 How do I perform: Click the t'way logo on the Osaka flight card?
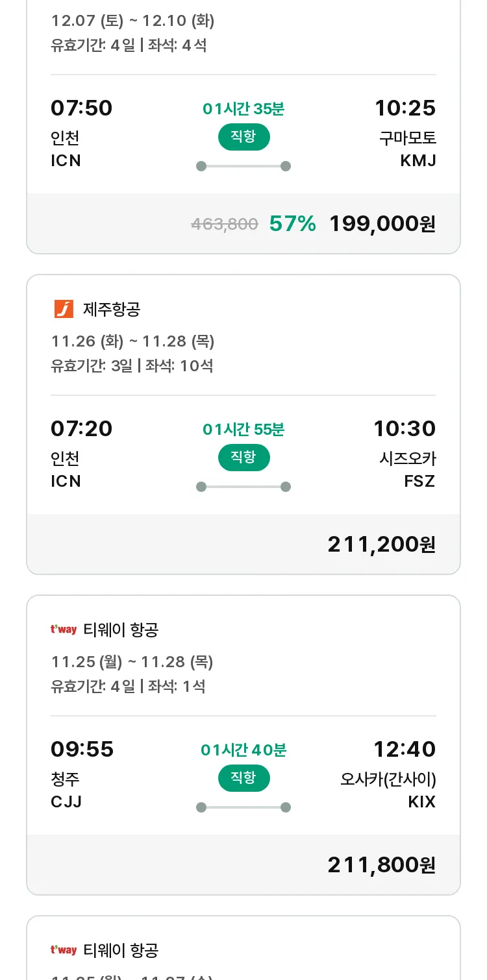(x=64, y=630)
